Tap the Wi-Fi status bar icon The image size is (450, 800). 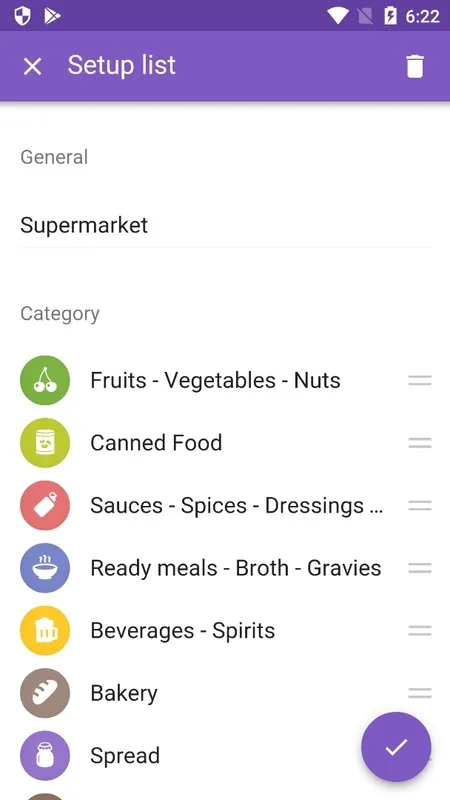[x=337, y=16]
